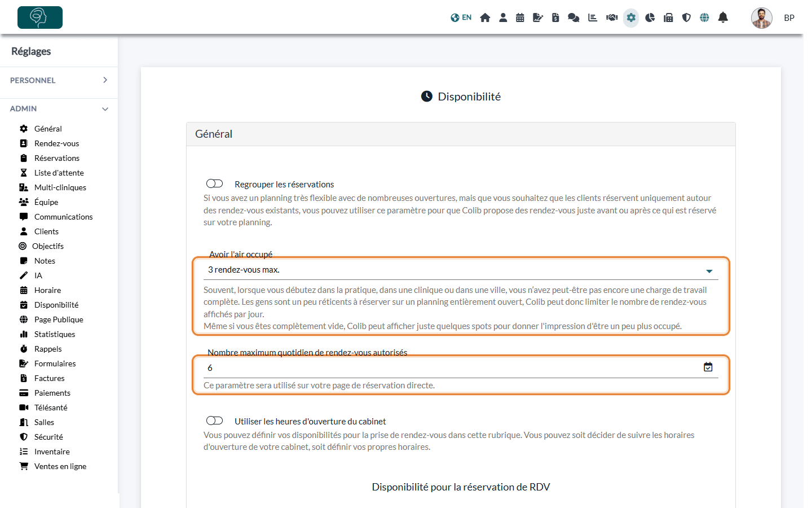Open Salles settings
This screenshot has height=508, width=812.
[44, 422]
